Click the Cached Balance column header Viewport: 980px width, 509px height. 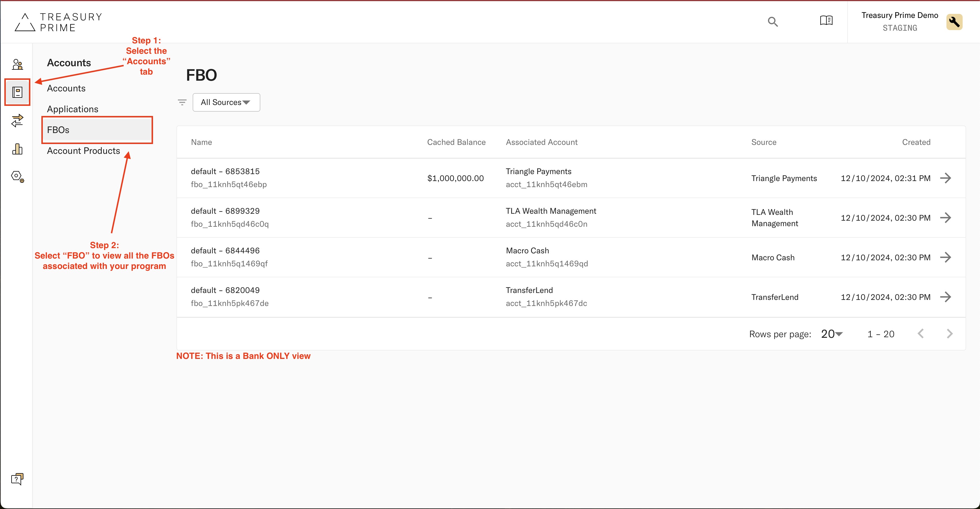click(456, 142)
